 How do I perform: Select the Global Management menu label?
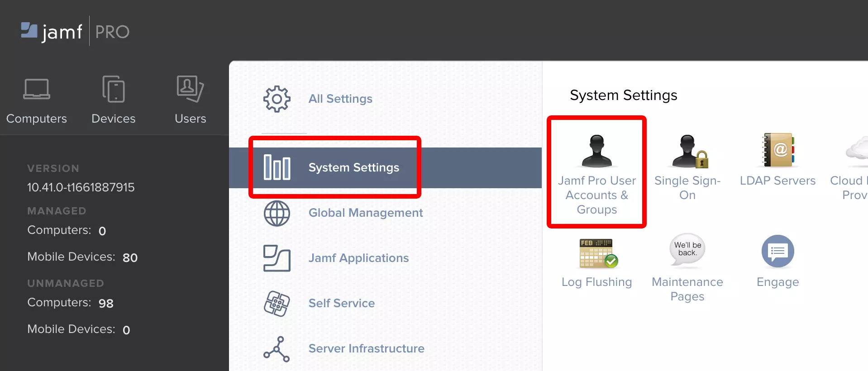[366, 213]
